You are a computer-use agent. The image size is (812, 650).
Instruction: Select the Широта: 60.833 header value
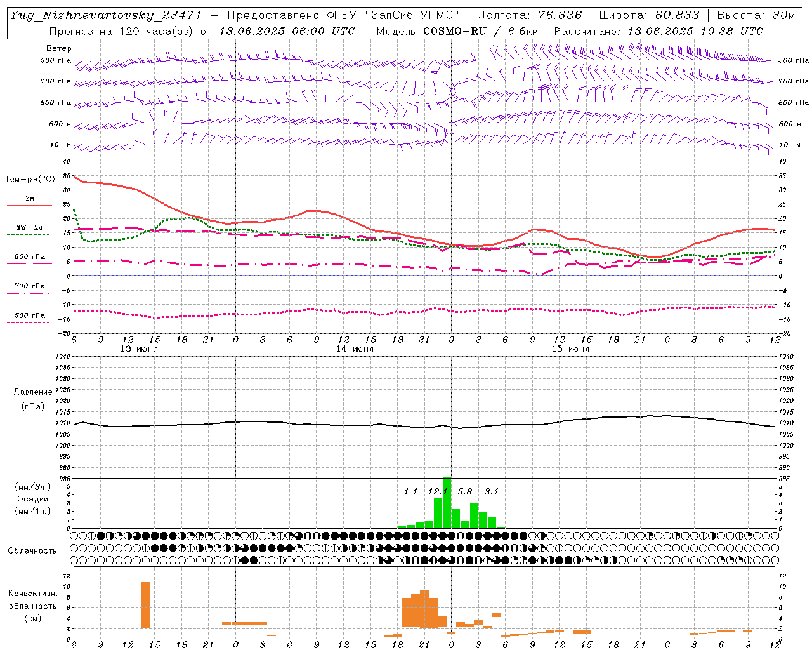(x=649, y=15)
